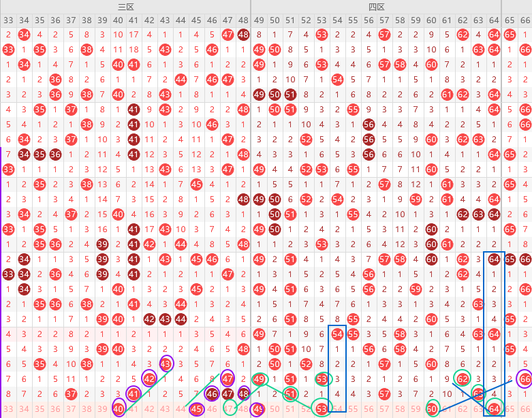Click column header 63 in the header row

tap(478, 20)
